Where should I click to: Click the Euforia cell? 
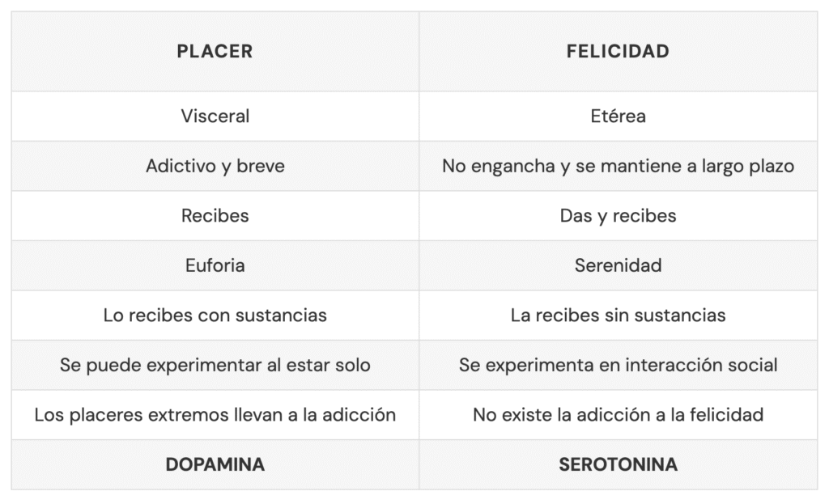click(215, 265)
